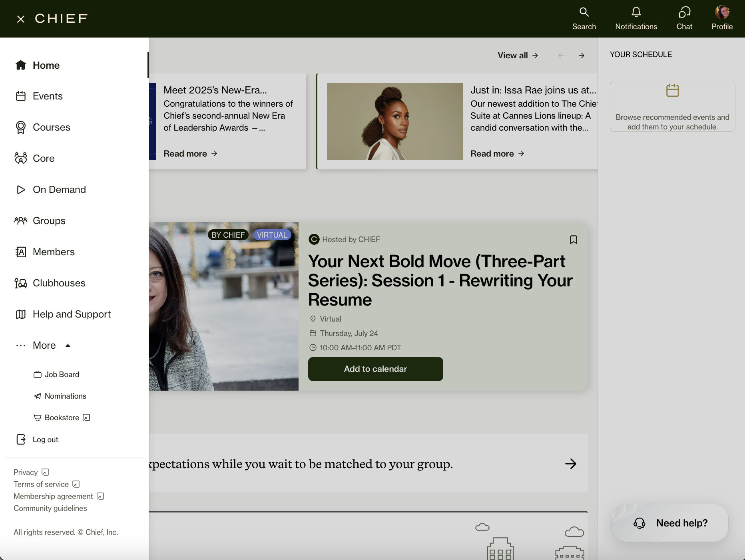Image resolution: width=745 pixels, height=560 pixels.
Task: Click the event host photo thumbnail
Action: pyautogui.click(x=224, y=306)
